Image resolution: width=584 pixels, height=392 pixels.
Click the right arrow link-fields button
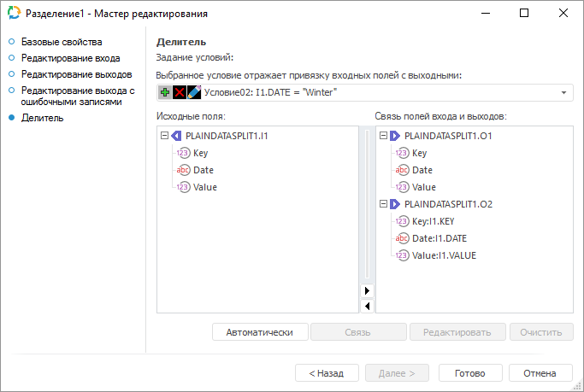pyautogui.click(x=367, y=291)
